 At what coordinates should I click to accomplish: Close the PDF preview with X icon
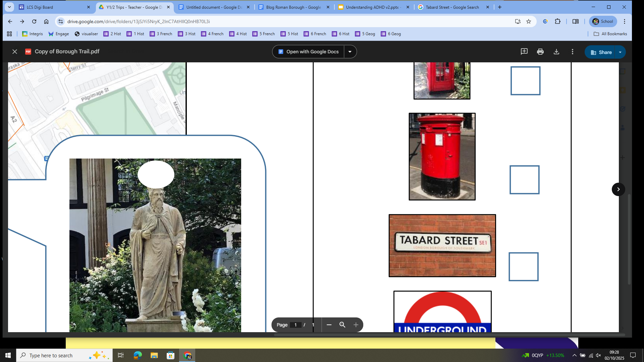[x=14, y=52]
